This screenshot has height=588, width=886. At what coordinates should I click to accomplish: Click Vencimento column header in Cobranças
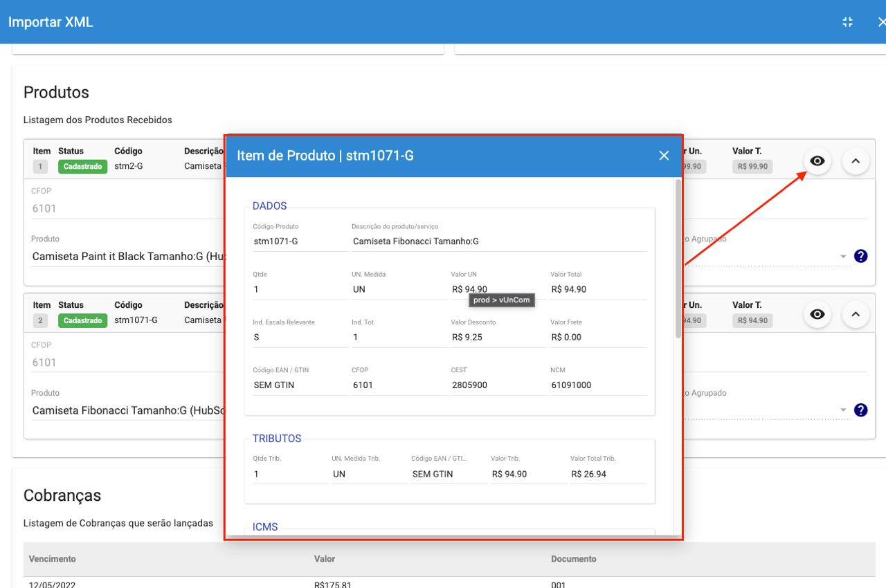53,559
